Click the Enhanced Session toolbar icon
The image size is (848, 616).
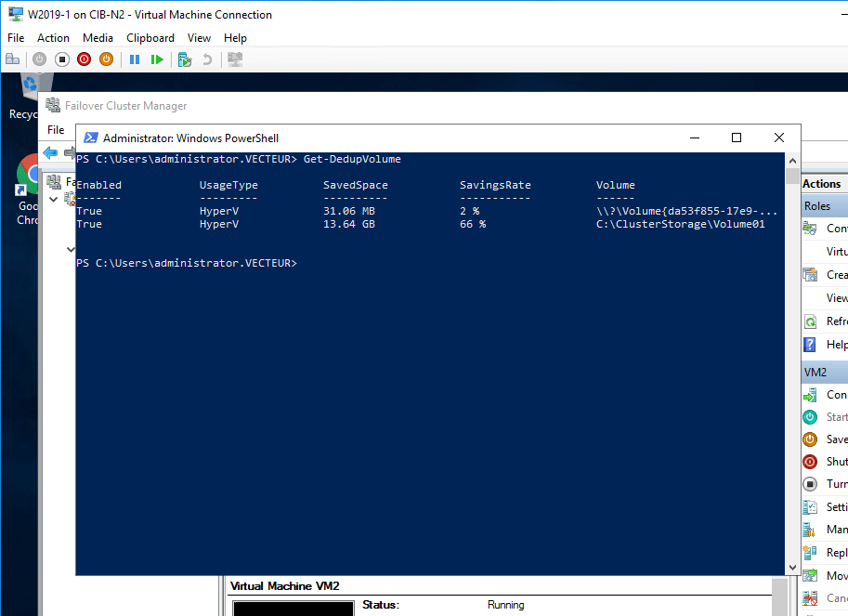[235, 59]
